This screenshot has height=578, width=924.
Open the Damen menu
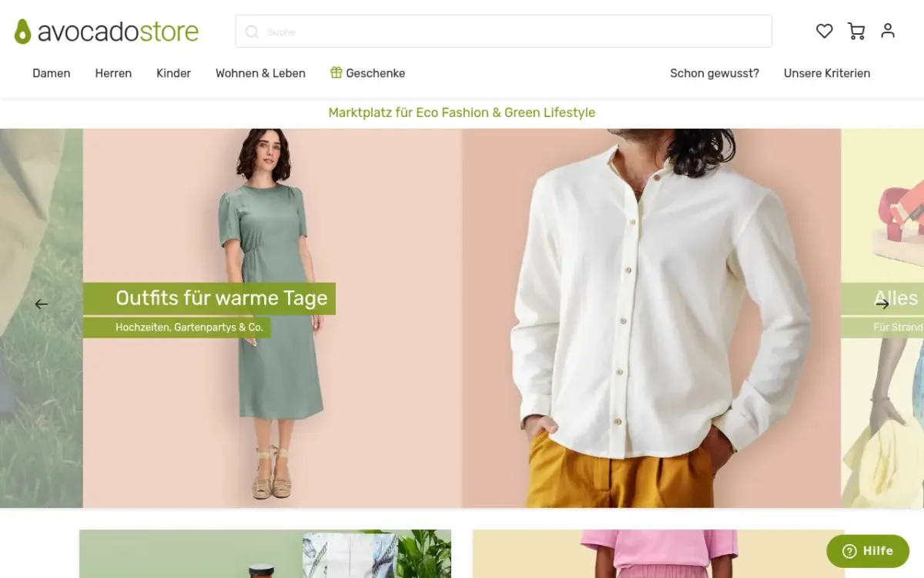pyautogui.click(x=52, y=73)
